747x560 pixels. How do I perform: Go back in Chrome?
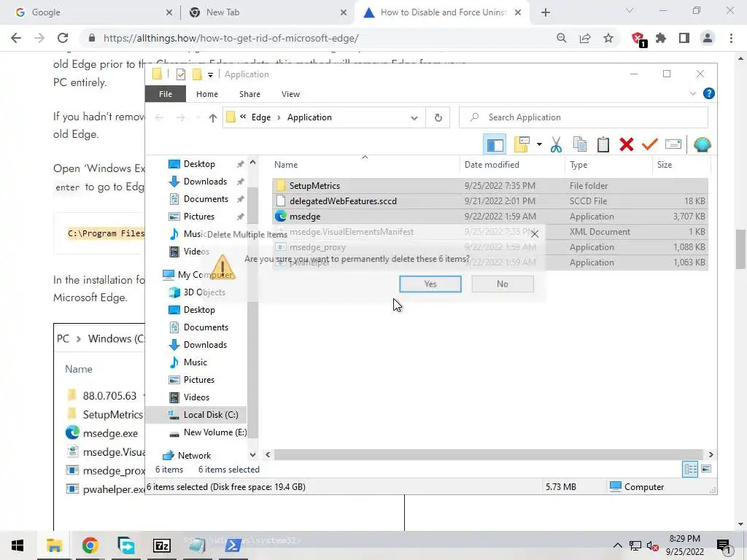click(16, 38)
